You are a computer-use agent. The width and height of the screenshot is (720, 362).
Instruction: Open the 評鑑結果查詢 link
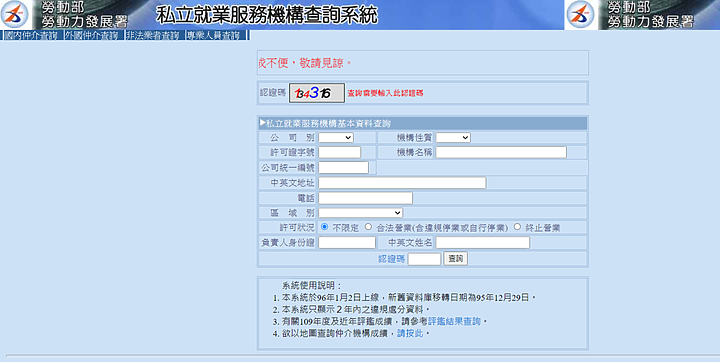point(454,321)
